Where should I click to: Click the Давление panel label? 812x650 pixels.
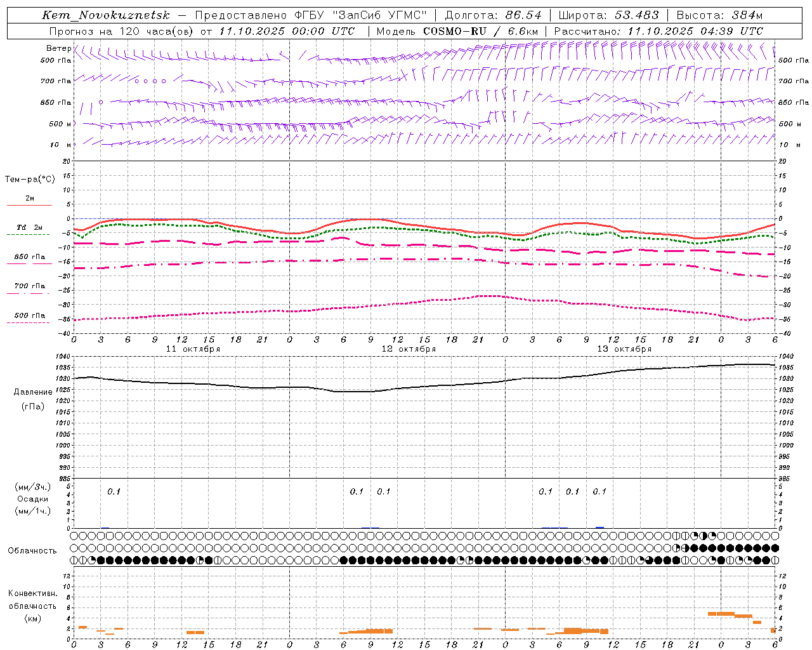tap(33, 392)
